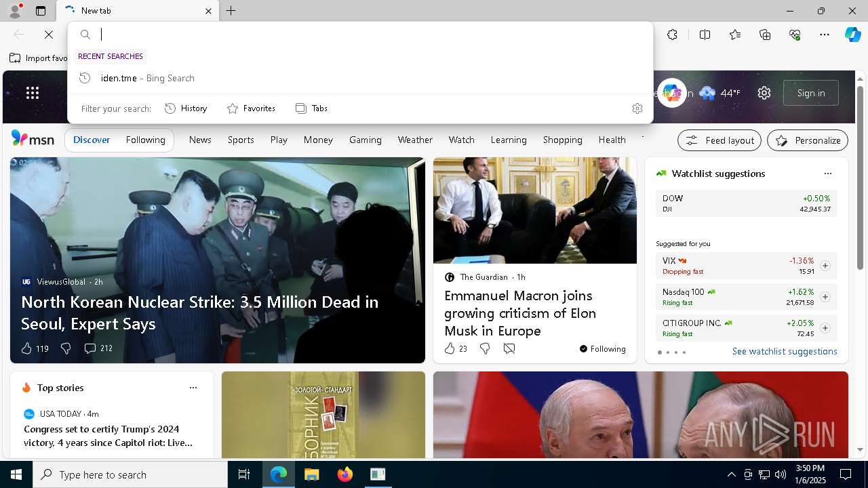This screenshot has width=868, height=488.
Task: Open address bar search settings gear
Action: click(x=637, y=108)
